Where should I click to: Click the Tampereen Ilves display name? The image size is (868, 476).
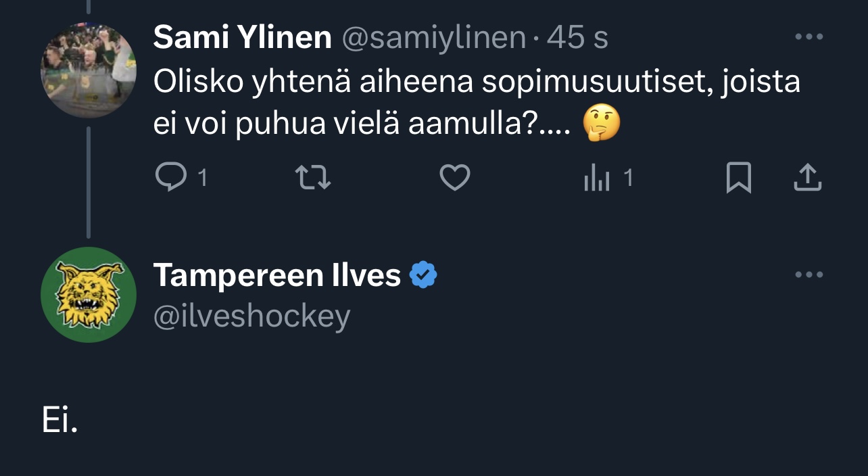(x=277, y=275)
